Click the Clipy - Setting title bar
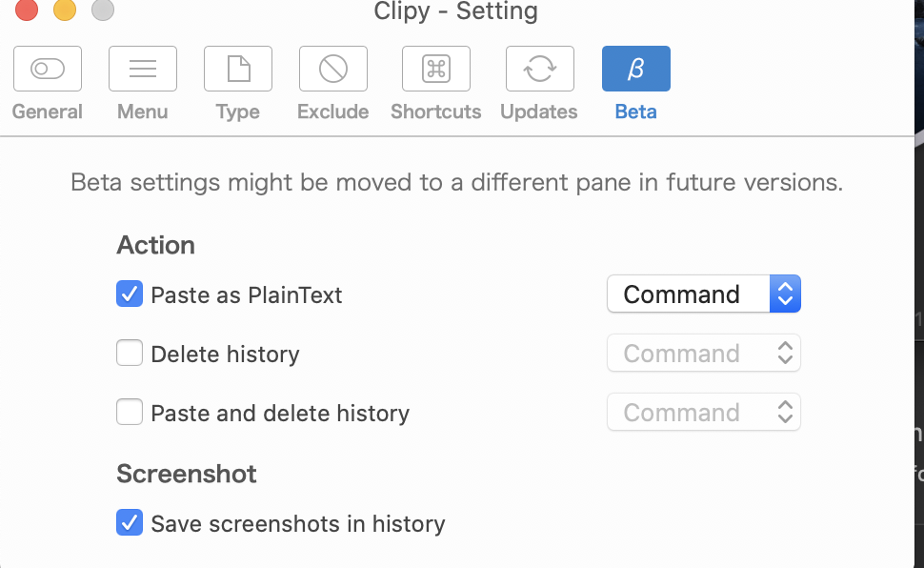924x568 pixels. coord(456,11)
